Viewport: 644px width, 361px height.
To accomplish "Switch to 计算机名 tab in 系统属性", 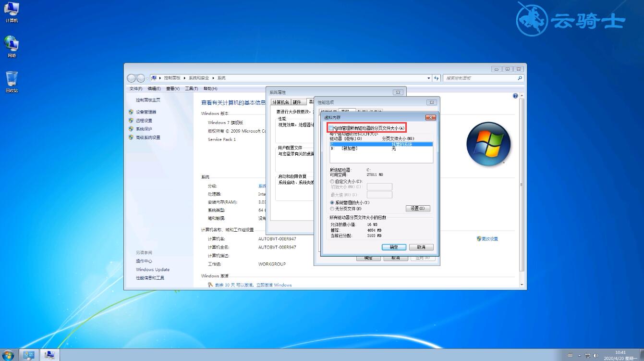I will [281, 102].
